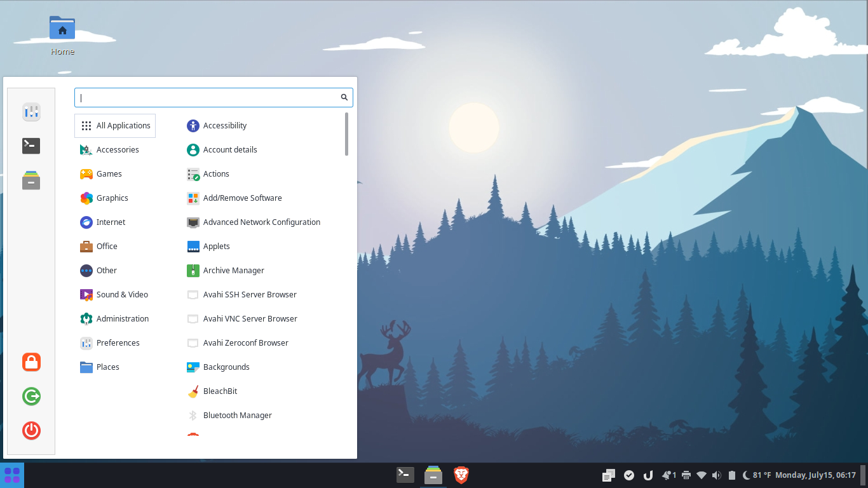This screenshot has width=868, height=488.
Task: Open System Settings from the menu sidebar
Action: click(x=31, y=112)
